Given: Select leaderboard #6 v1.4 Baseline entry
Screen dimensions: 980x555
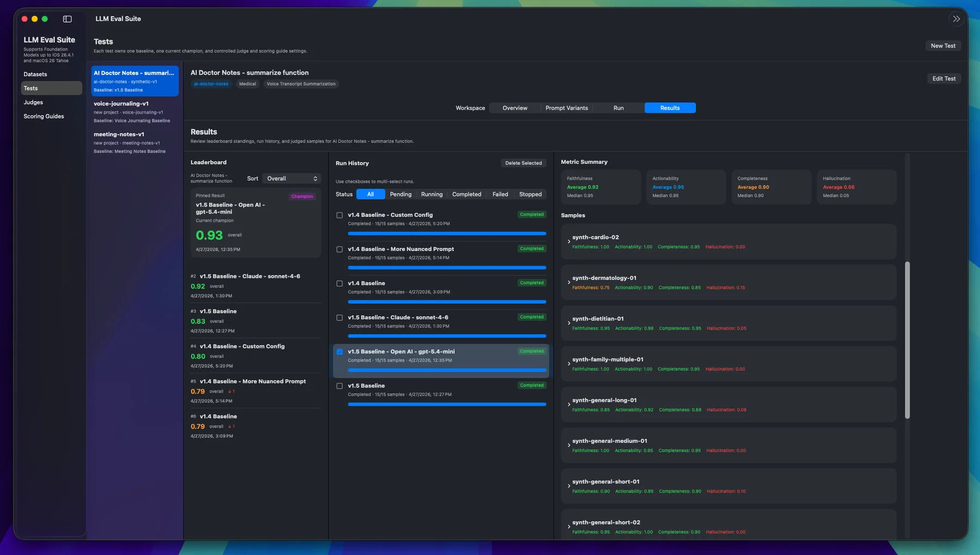Looking at the screenshot, I should coord(256,426).
